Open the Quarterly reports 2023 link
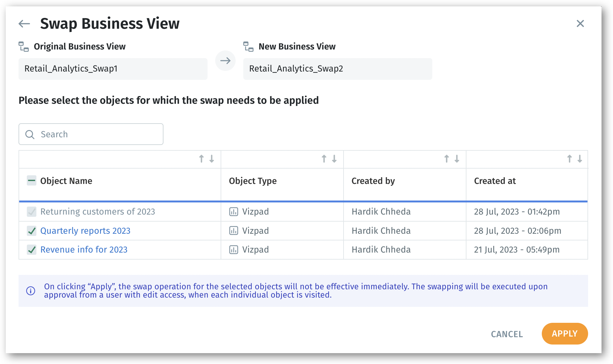The height and width of the screenshot is (364, 613). coord(85,231)
